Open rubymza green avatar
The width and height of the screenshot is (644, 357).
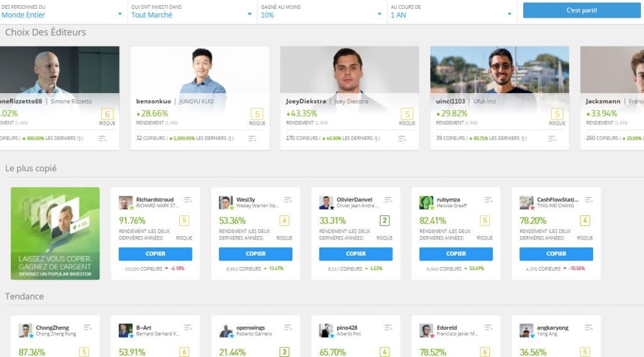(426, 202)
